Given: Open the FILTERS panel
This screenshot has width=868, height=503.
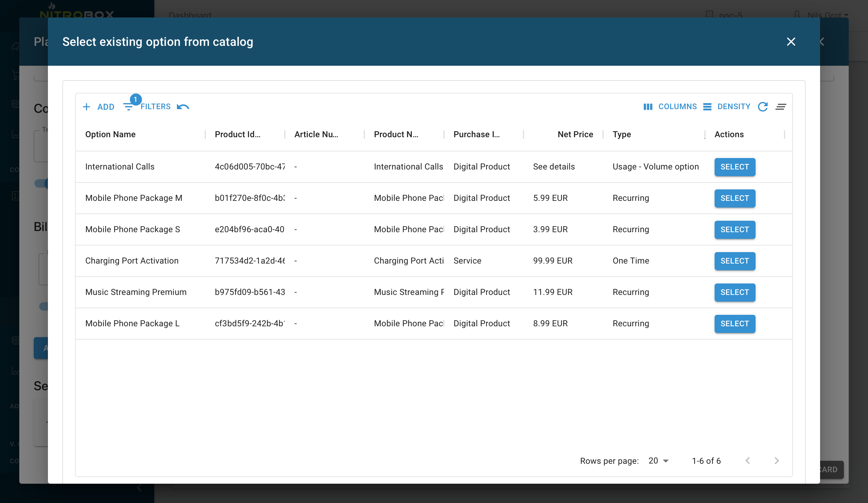Looking at the screenshot, I should tap(148, 107).
